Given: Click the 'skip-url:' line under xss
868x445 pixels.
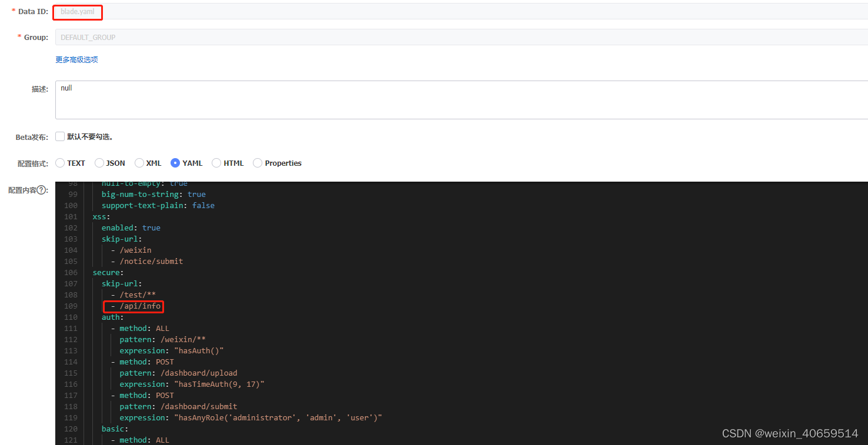Looking at the screenshot, I should [122, 239].
